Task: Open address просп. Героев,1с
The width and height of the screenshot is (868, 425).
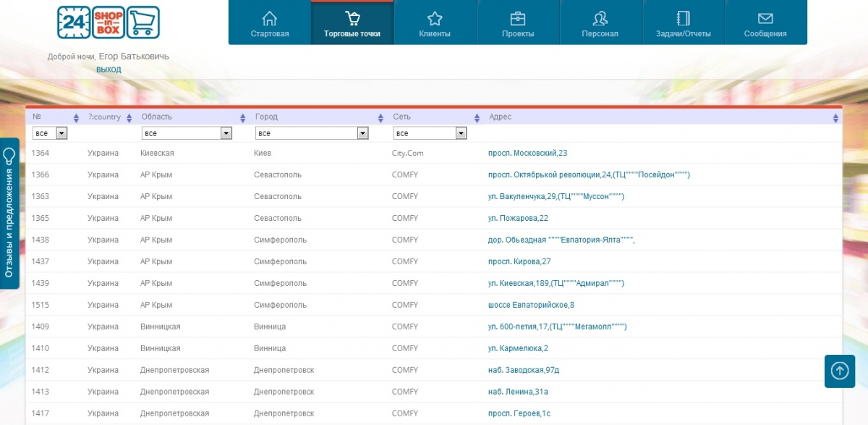Action: click(x=519, y=414)
